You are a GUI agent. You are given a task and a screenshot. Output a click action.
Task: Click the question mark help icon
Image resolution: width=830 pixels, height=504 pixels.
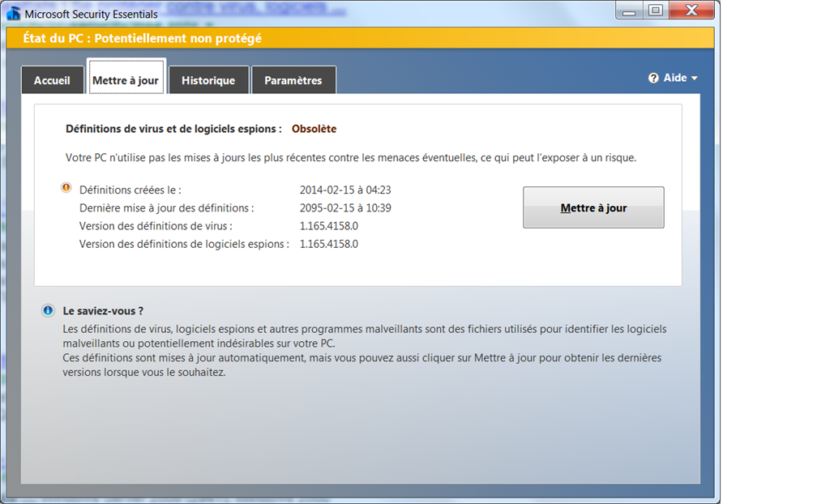point(654,78)
